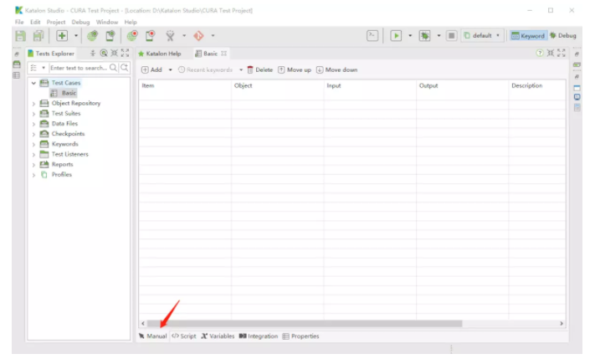
Task: Expand the Keywords folder
Action: pos(33,144)
